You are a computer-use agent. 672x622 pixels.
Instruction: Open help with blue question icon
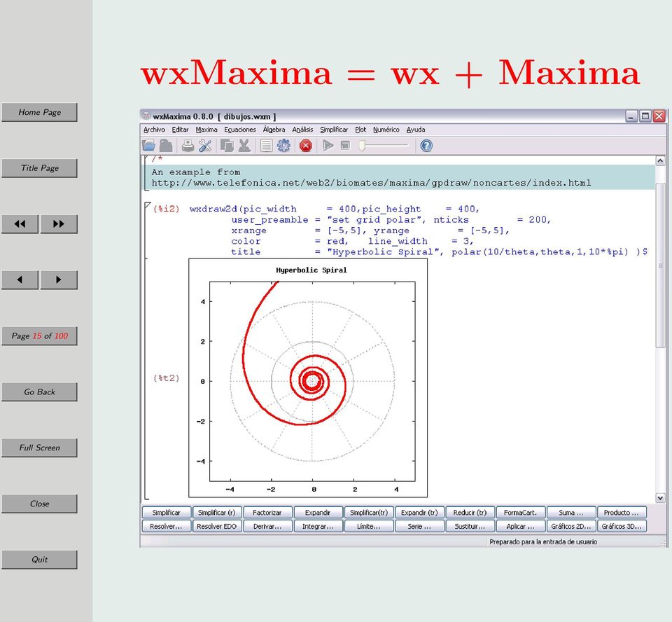coord(426,146)
